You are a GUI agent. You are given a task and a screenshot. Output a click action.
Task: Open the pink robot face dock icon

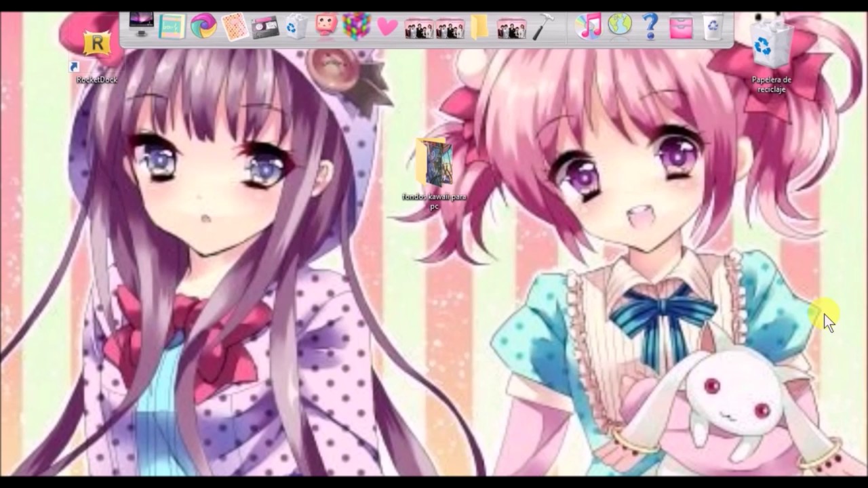point(327,26)
